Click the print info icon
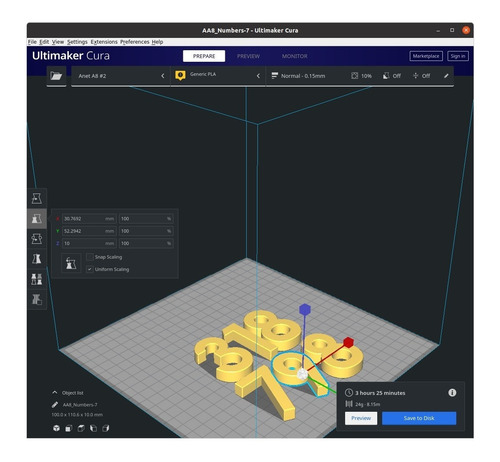The height and width of the screenshot is (462, 500). pos(452,393)
